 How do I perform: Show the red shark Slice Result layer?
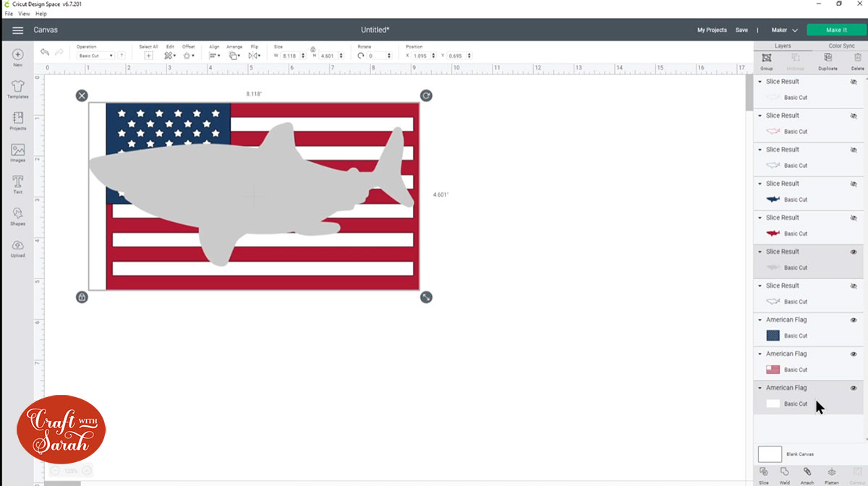(x=854, y=218)
